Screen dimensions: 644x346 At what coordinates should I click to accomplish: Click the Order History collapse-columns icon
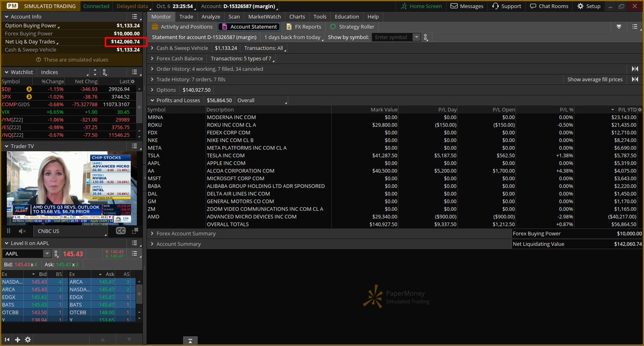635,69
